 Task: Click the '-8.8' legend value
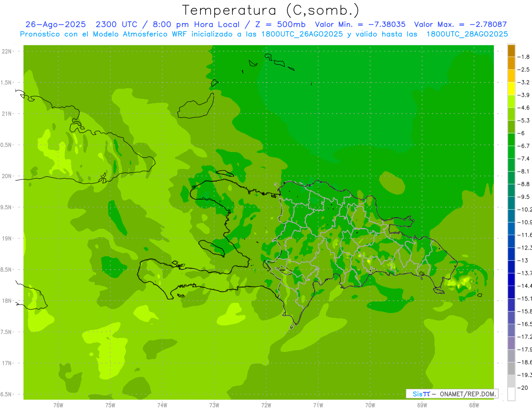(524, 184)
